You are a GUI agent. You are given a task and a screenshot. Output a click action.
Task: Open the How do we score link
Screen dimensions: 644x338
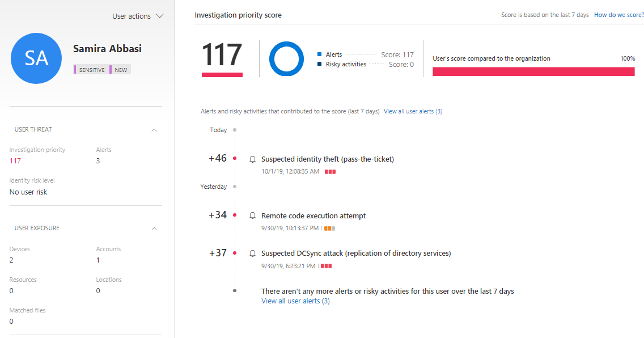[x=618, y=15]
